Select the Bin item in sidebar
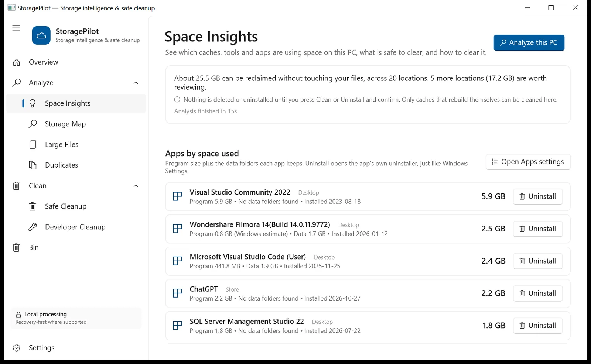 click(76, 248)
